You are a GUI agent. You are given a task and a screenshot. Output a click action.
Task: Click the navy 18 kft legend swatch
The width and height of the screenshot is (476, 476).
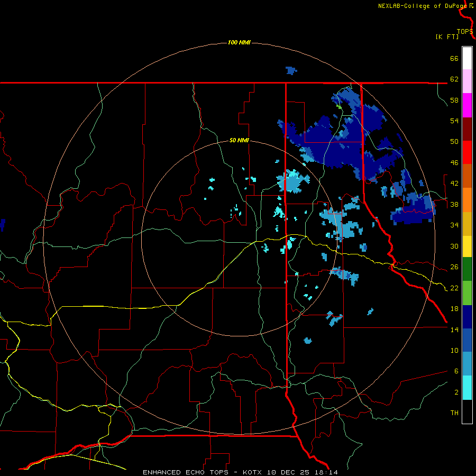(x=467, y=317)
